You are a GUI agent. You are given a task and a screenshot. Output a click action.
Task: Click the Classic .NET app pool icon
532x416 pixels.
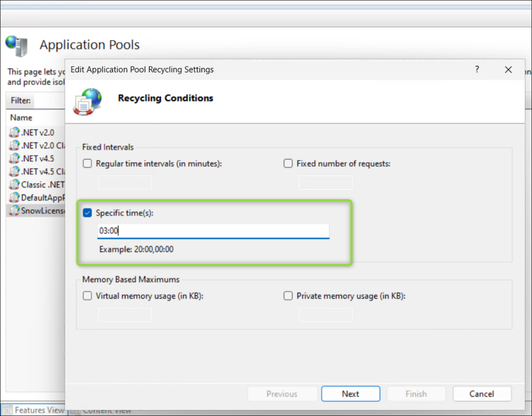(15, 185)
